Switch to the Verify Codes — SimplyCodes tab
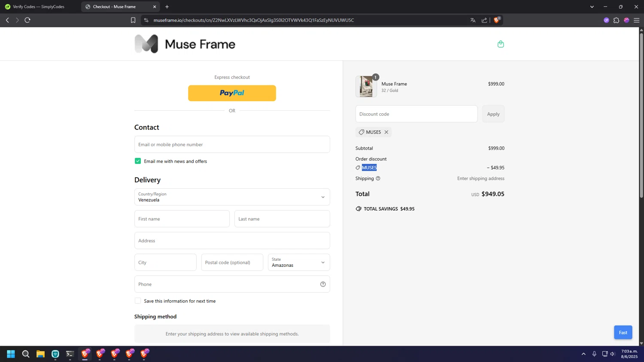The height and width of the screenshot is (362, 644). pyautogui.click(x=39, y=7)
